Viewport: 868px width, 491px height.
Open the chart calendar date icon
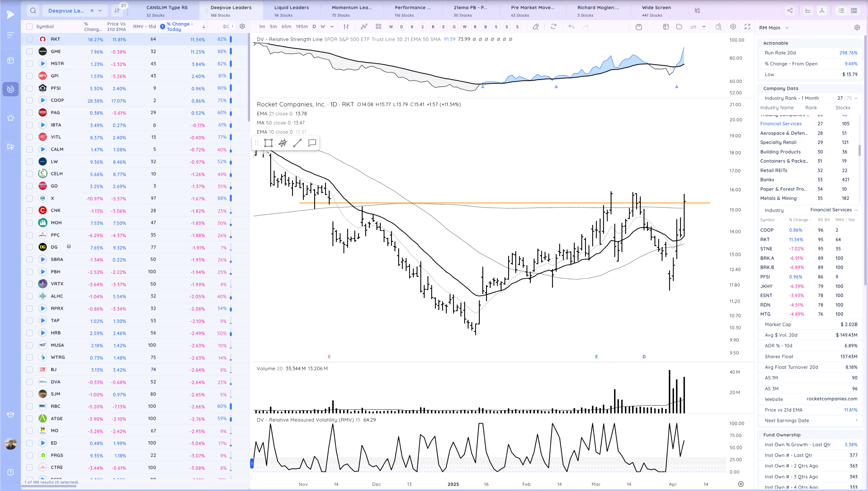coord(639,27)
